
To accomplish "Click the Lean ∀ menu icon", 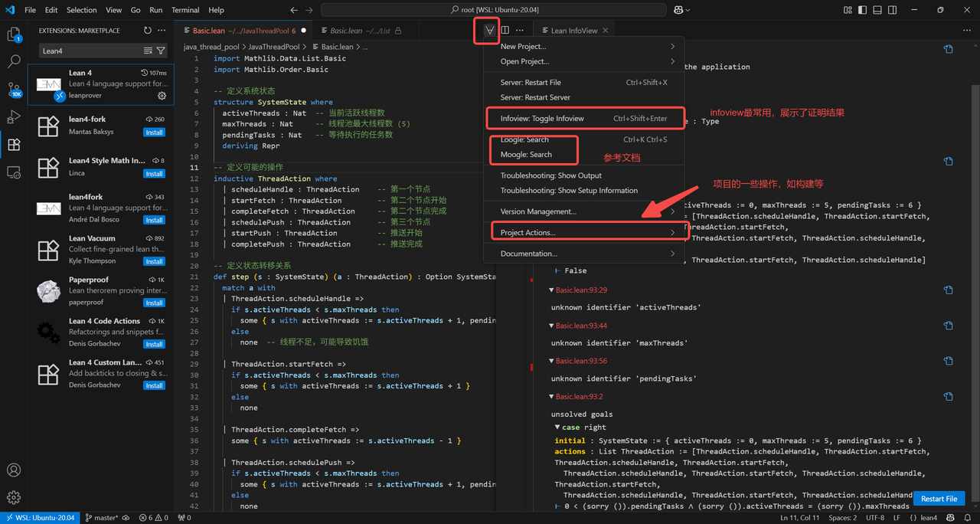I will pos(490,31).
